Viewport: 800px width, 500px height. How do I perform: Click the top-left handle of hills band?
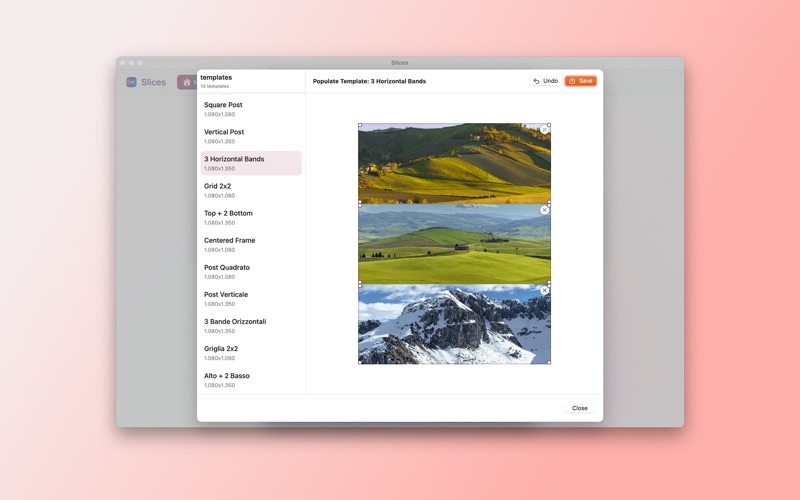360,125
